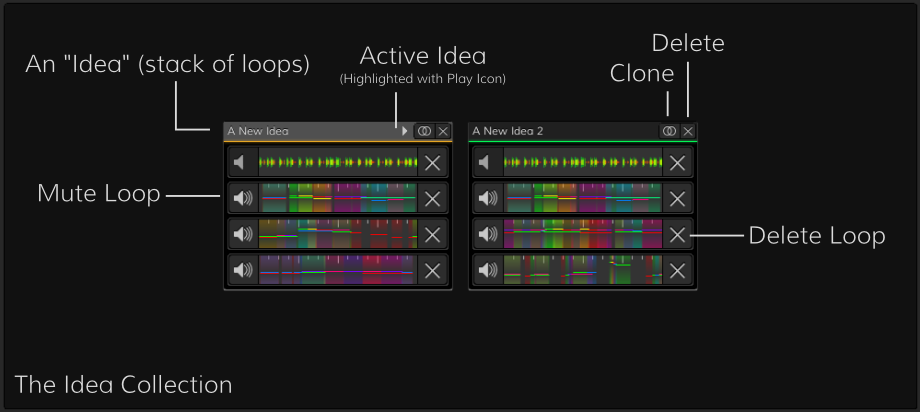The image size is (920, 412).
Task: Select the second loop preview in A New Idea
Action: pos(338,198)
